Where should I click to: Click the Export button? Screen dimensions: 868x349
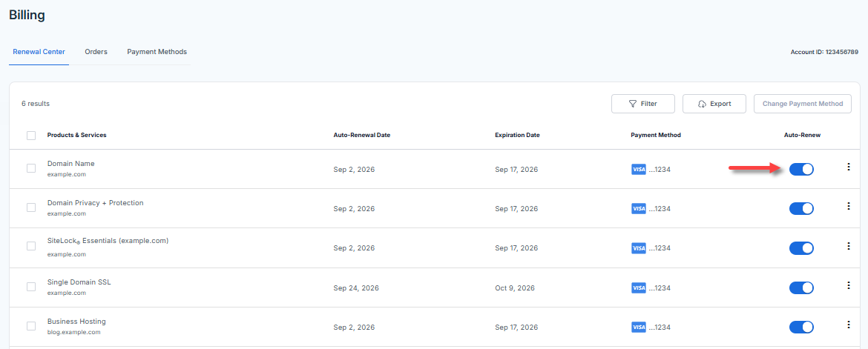point(714,104)
